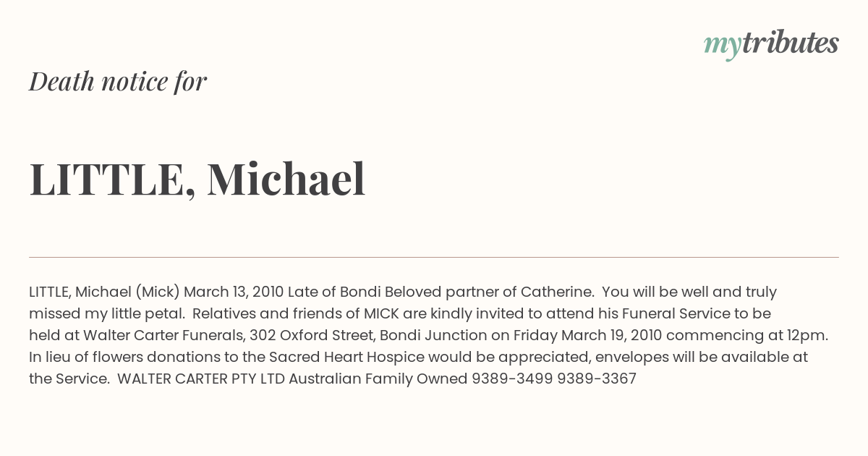Viewport: 868px width, 456px height.
Task: Select the "WALTER CARTER PTY LTD" text
Action: point(201,379)
